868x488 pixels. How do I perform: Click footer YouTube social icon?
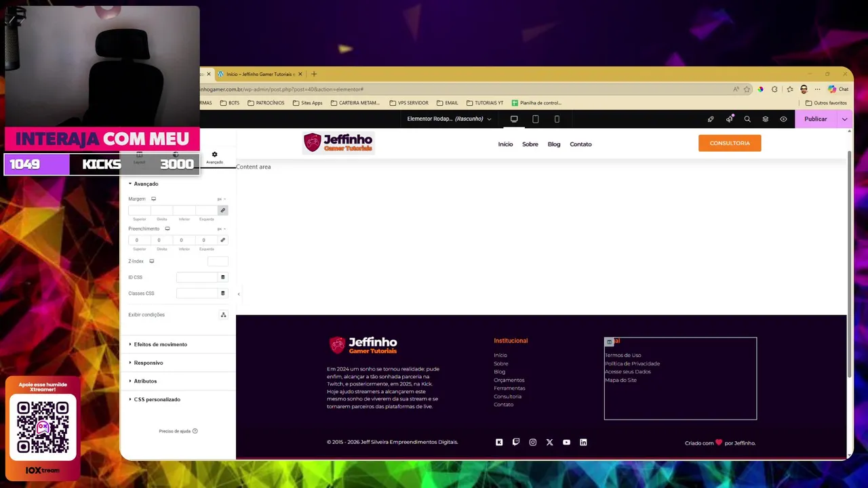tap(566, 443)
